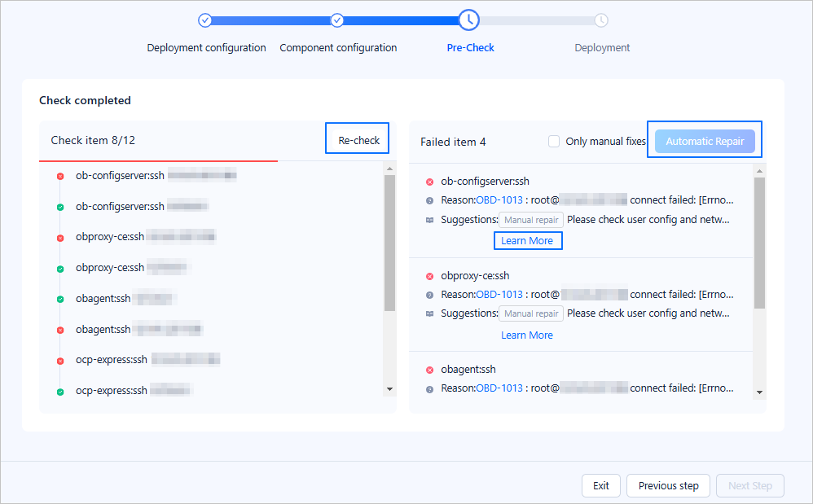Click the Deployment configuration checkmark step icon

pos(205,20)
